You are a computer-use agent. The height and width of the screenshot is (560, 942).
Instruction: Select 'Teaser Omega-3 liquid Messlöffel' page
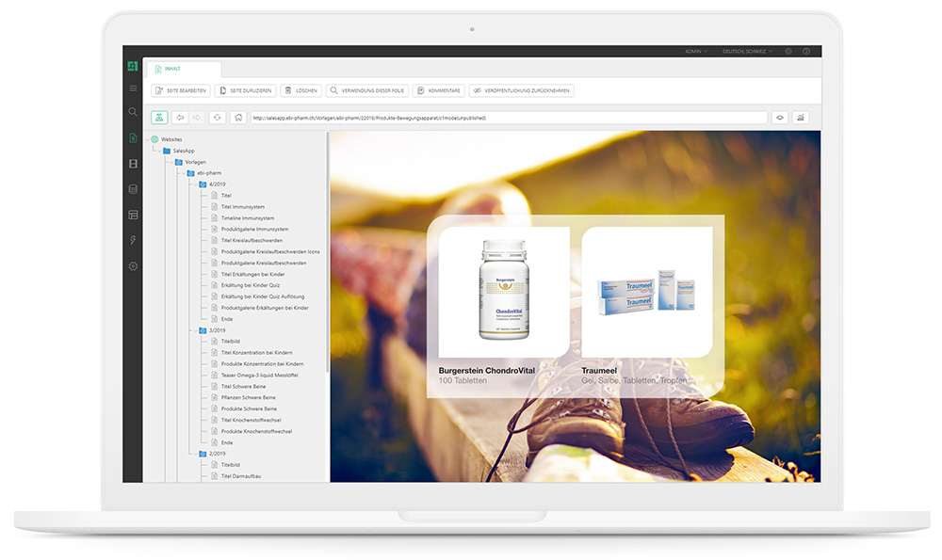[x=260, y=376]
